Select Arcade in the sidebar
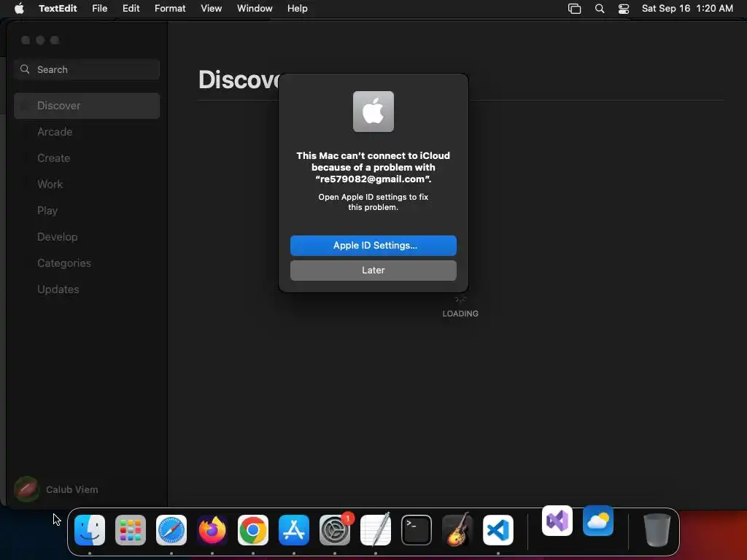The image size is (747, 560). (x=87, y=131)
